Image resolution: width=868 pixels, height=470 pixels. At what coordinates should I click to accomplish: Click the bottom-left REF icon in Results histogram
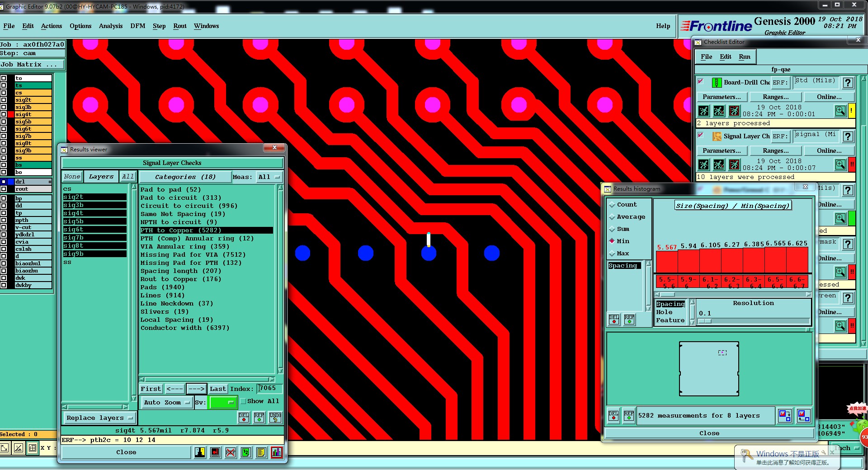[x=629, y=415]
